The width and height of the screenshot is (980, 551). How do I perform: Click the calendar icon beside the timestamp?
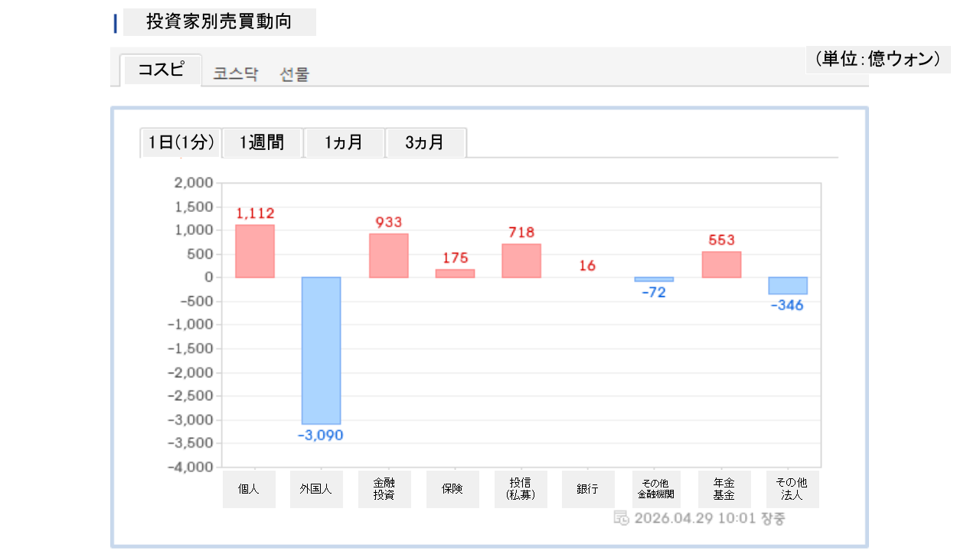(x=621, y=518)
